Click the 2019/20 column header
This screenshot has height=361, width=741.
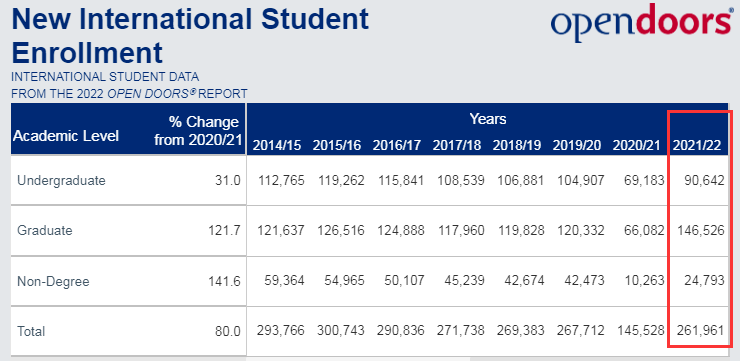click(x=577, y=146)
